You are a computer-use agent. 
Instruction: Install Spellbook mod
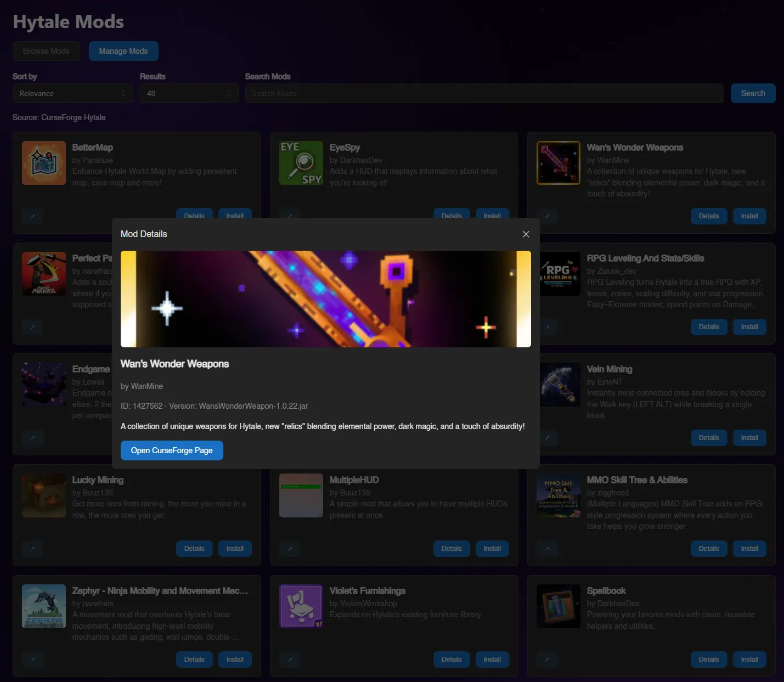(749, 660)
